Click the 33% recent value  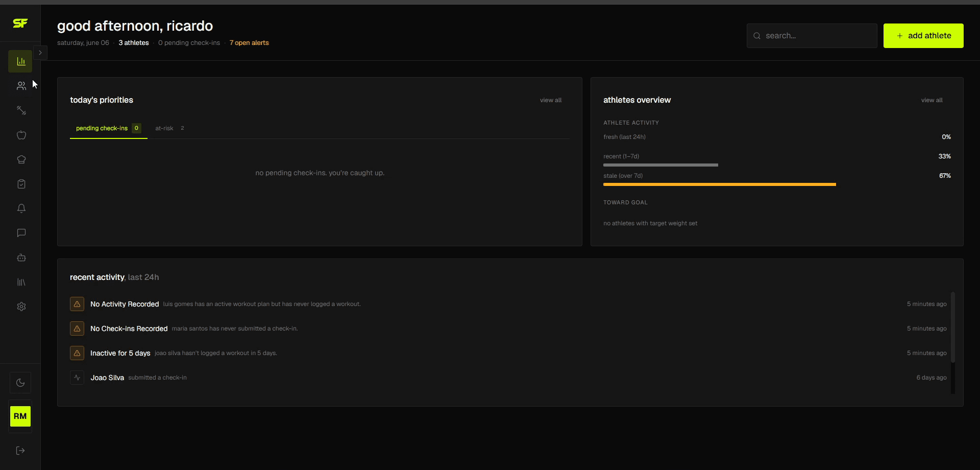(x=944, y=156)
